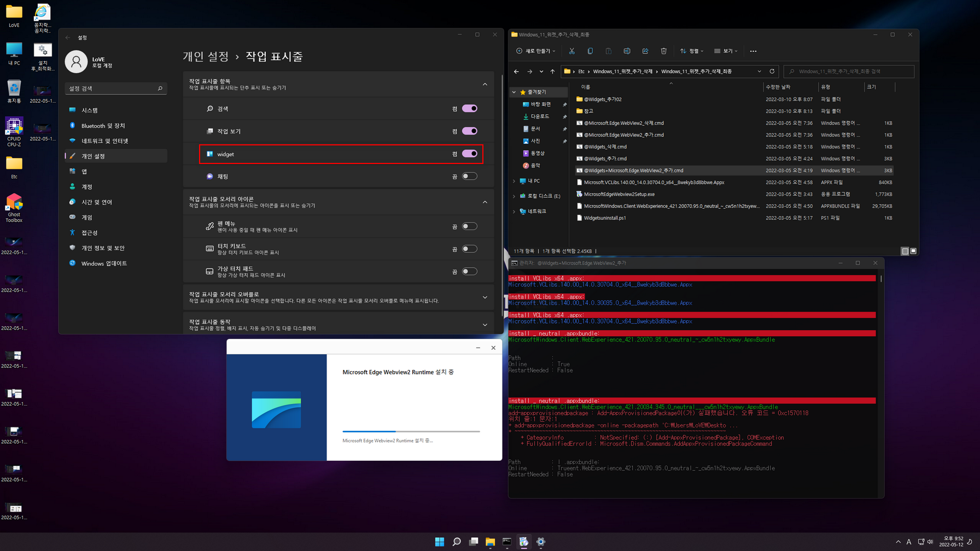This screenshot has height=551, width=980.
Task: Open Windows Start button on taskbar
Action: tap(440, 542)
